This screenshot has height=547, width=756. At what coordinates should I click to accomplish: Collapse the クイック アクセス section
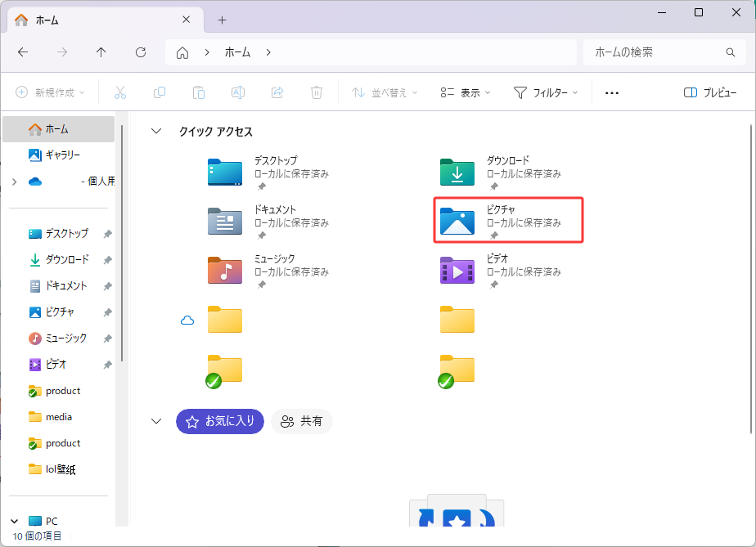point(156,131)
